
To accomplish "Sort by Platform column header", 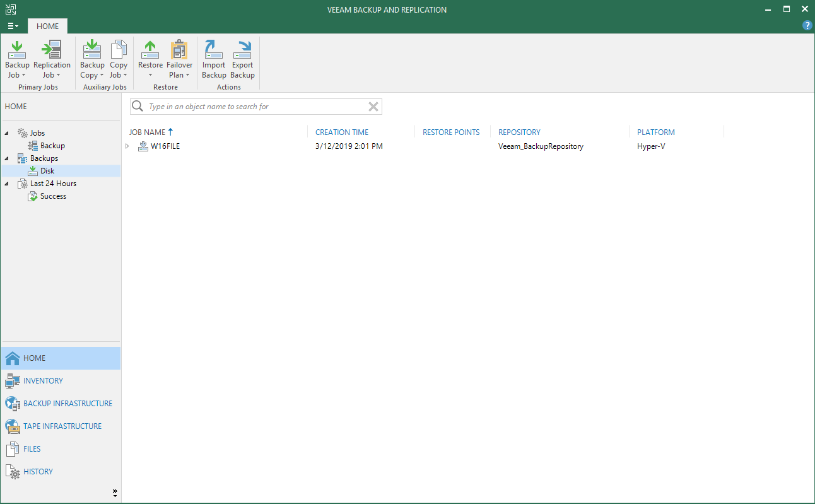I will [x=656, y=132].
